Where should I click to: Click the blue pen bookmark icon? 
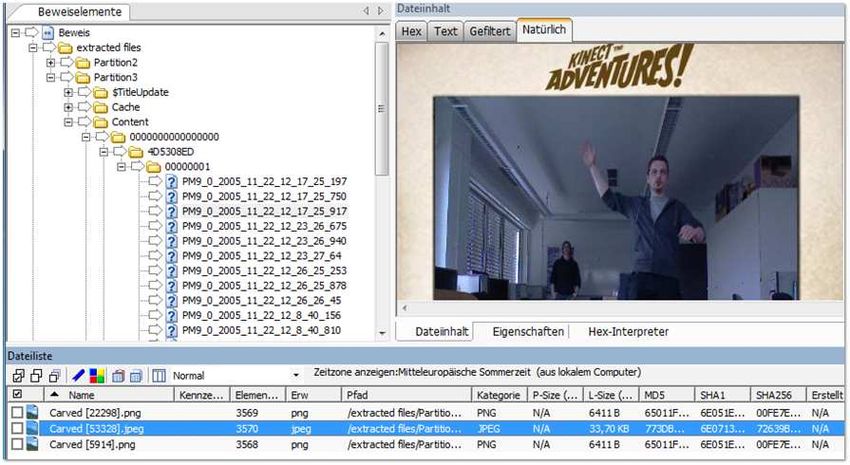pos(79,375)
